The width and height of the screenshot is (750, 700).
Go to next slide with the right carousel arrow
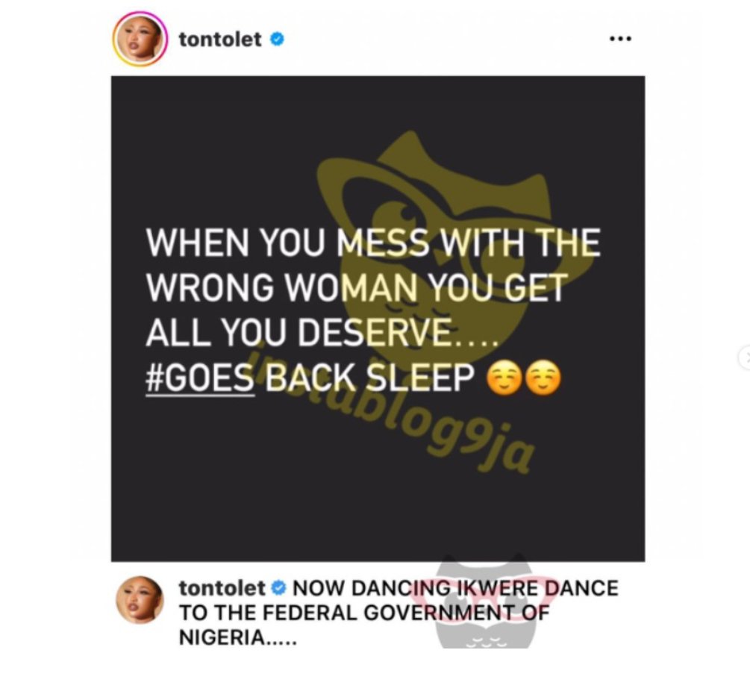(x=746, y=357)
